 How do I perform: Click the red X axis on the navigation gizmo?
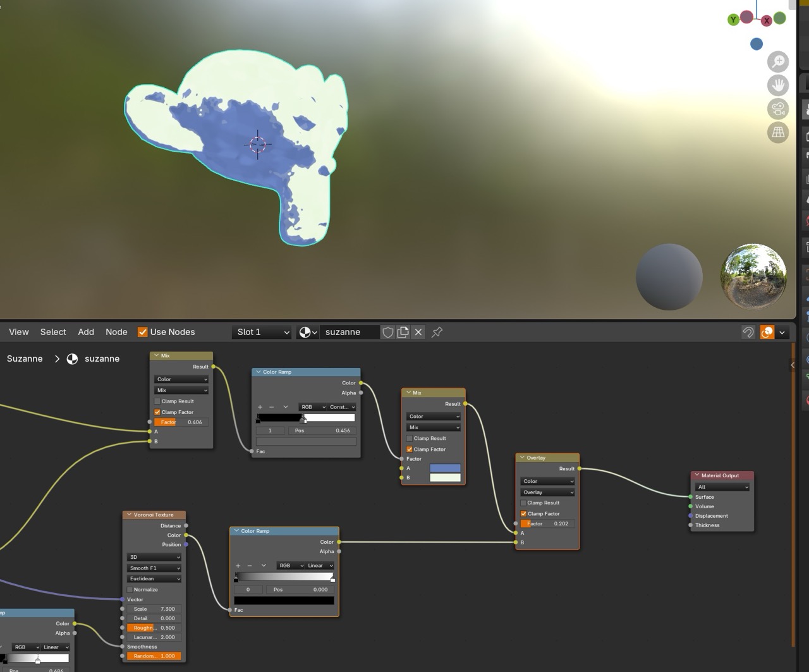[767, 20]
